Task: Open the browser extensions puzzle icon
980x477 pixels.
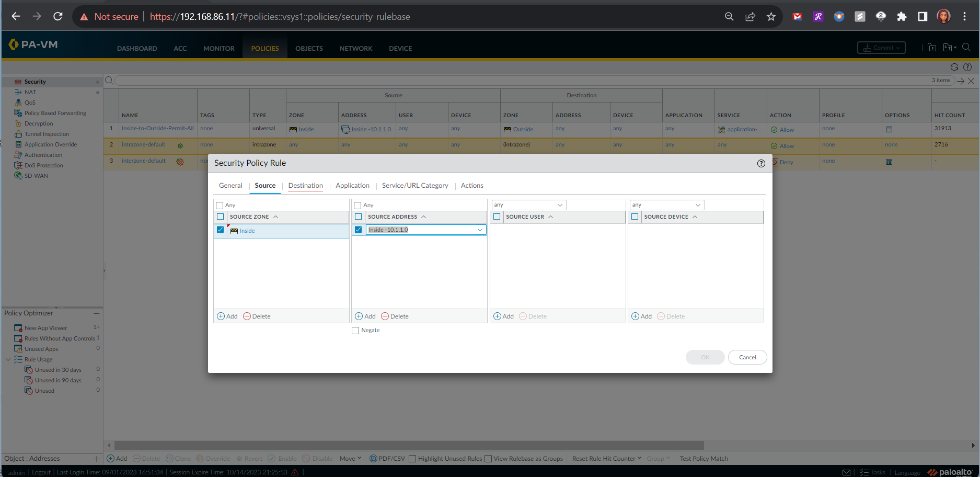Action: [x=902, y=17]
